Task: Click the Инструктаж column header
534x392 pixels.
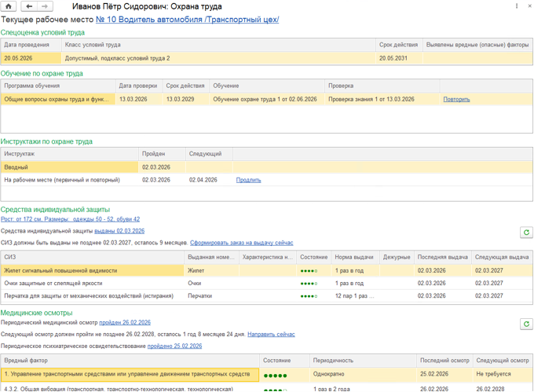Action: coord(69,154)
